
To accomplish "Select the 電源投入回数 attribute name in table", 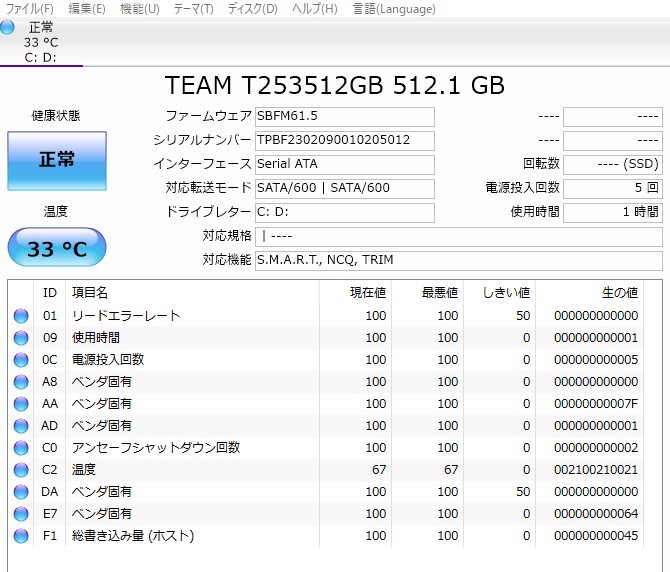I will pyautogui.click(x=108, y=360).
